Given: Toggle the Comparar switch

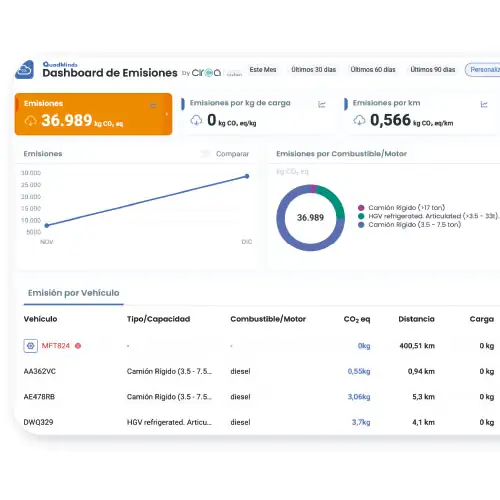Looking at the screenshot, I should [x=205, y=154].
